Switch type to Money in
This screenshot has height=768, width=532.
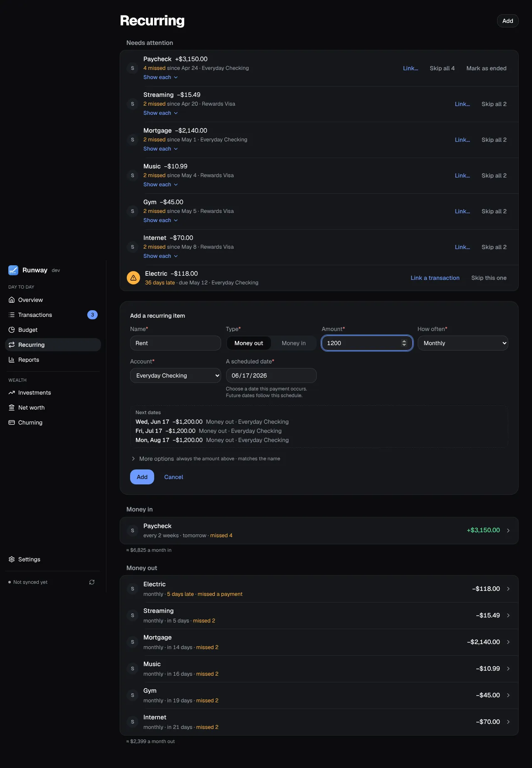point(293,343)
